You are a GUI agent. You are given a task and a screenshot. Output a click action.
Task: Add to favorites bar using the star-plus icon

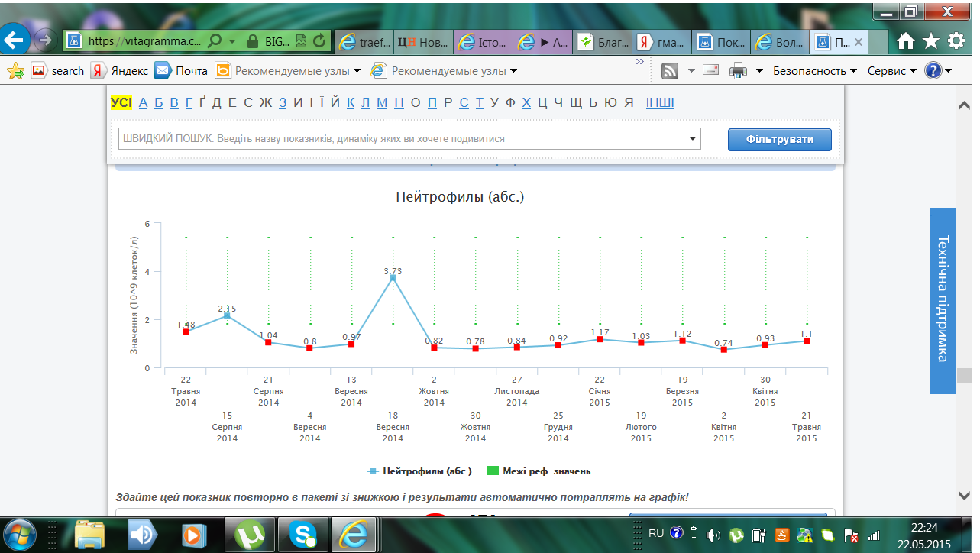[x=15, y=71]
